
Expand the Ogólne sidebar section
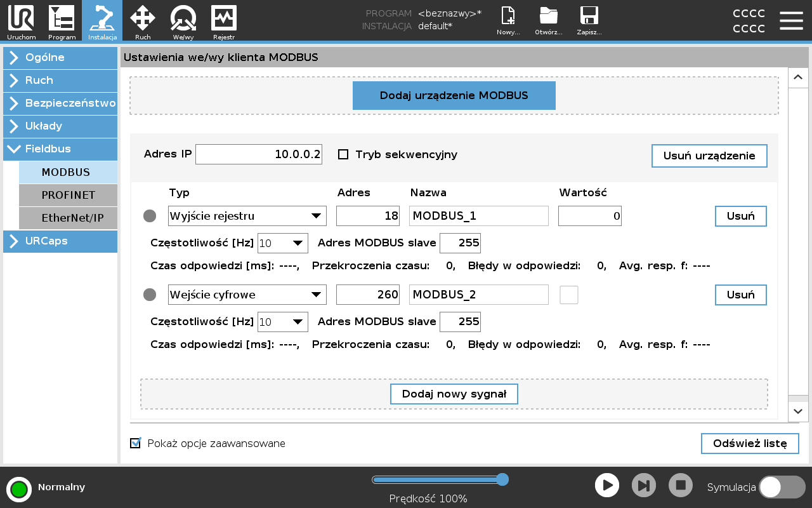pyautogui.click(x=60, y=58)
